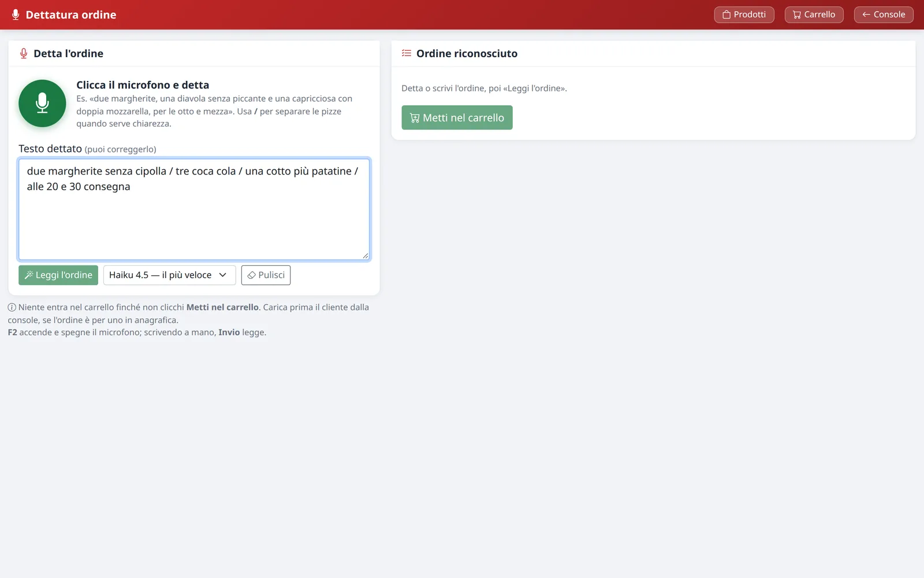Click the 'Clicca il microfono e detta' heading

(x=143, y=85)
